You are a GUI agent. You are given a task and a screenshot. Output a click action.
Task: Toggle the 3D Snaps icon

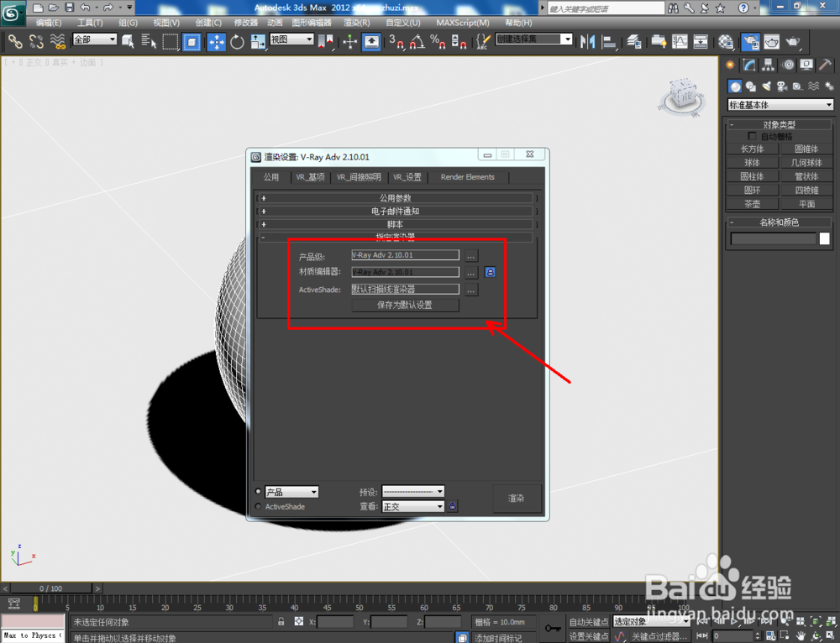[396, 41]
